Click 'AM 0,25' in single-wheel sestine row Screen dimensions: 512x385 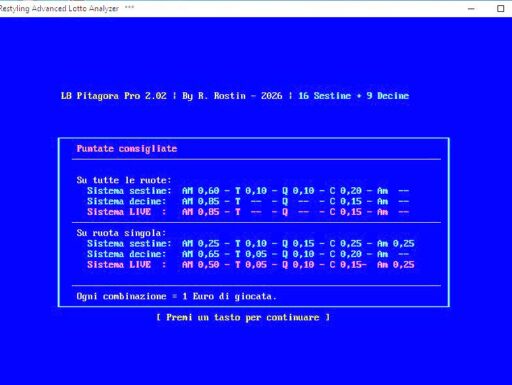201,244
